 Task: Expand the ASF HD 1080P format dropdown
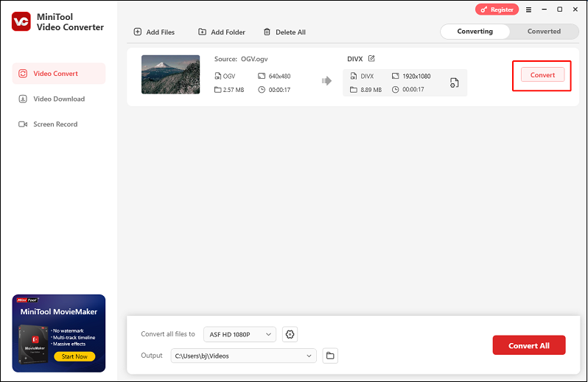pyautogui.click(x=239, y=334)
